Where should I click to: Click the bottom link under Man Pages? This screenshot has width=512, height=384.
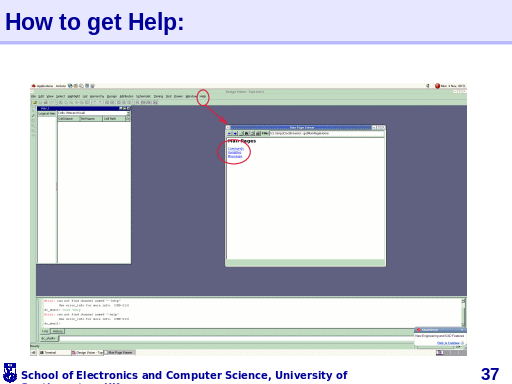point(235,156)
